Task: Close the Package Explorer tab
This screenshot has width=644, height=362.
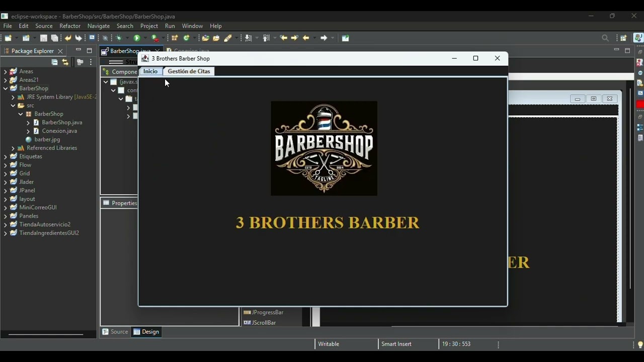Action: [60, 51]
